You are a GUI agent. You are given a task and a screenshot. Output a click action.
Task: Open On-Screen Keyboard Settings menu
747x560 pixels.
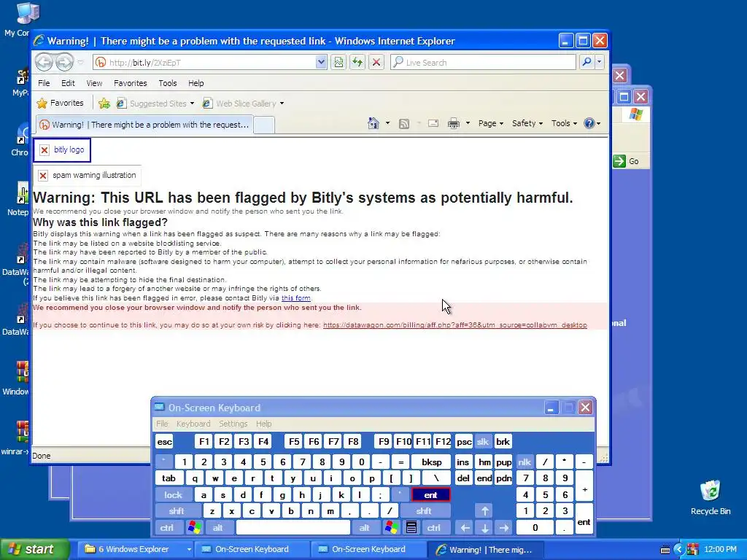[x=233, y=424]
